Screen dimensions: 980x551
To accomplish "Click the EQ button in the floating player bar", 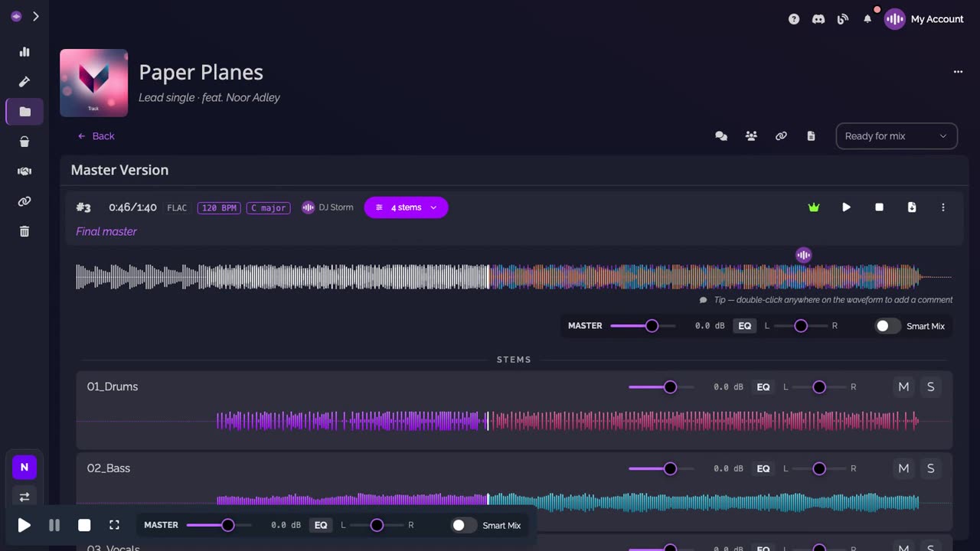I will pyautogui.click(x=321, y=525).
